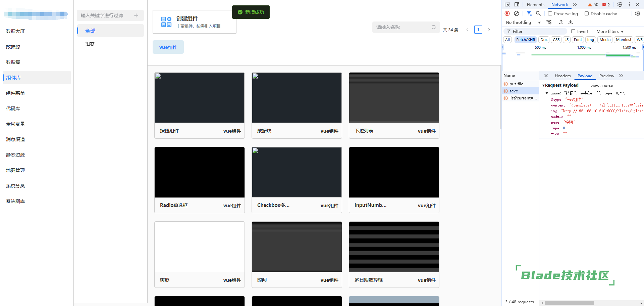Go to previous page arrow
644x306 pixels.
click(467, 30)
